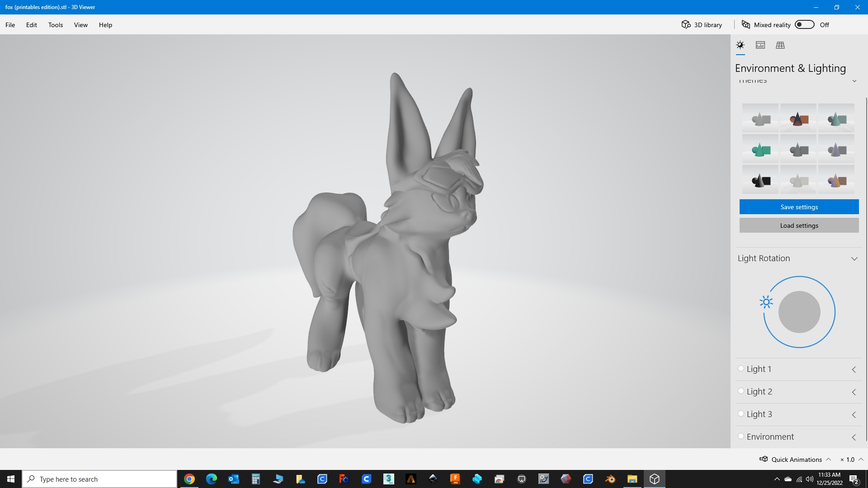
Task: Open the View menu
Action: tap(81, 25)
